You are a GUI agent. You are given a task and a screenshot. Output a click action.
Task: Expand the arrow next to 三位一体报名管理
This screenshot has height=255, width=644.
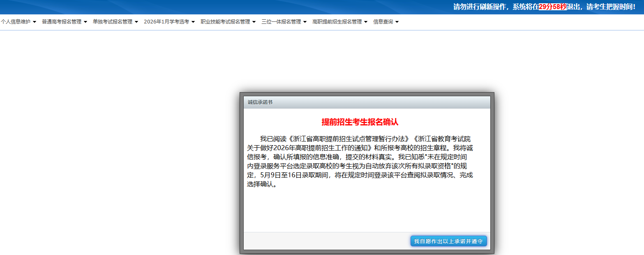click(x=305, y=22)
